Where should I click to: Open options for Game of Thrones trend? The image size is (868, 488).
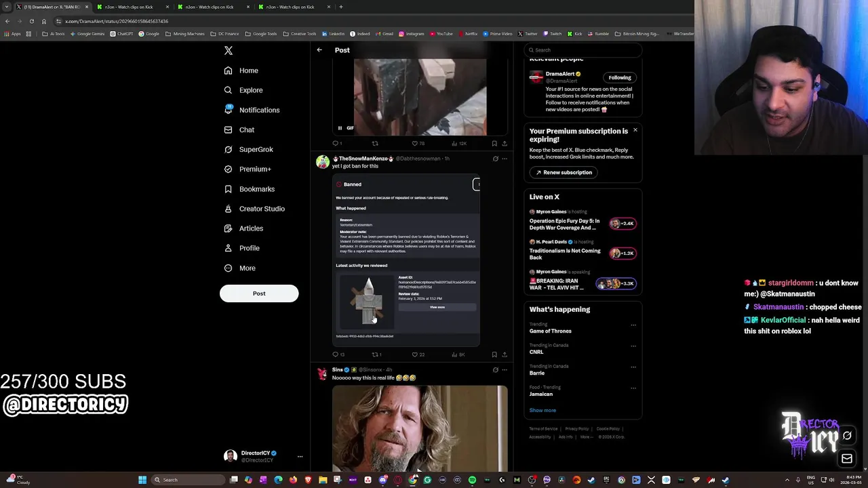click(633, 325)
